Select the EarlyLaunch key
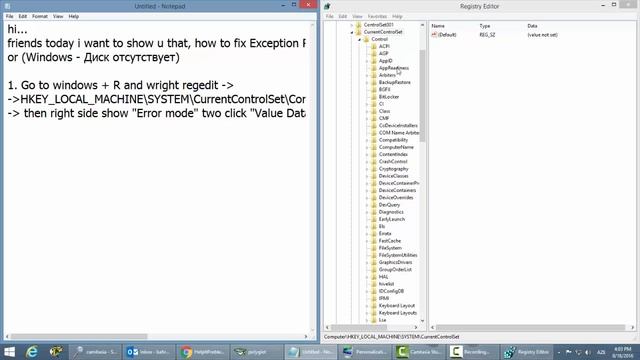The width and height of the screenshot is (640, 360). (x=391, y=219)
